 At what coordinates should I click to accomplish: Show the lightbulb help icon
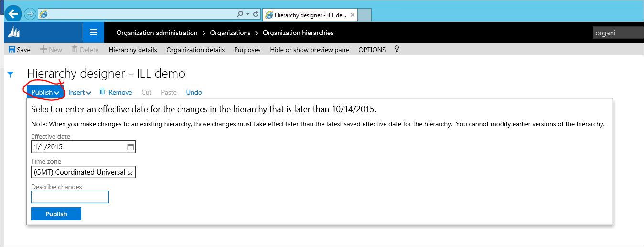(396, 49)
